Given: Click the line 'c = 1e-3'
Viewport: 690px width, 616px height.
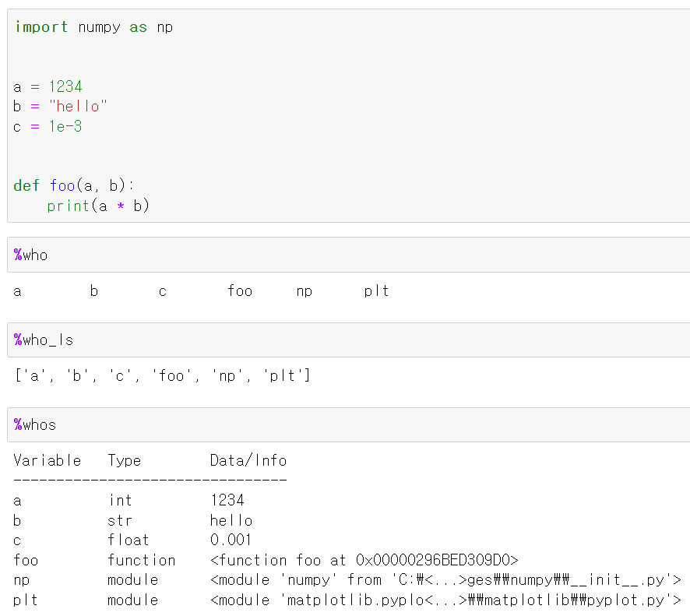Looking at the screenshot, I should [48, 127].
